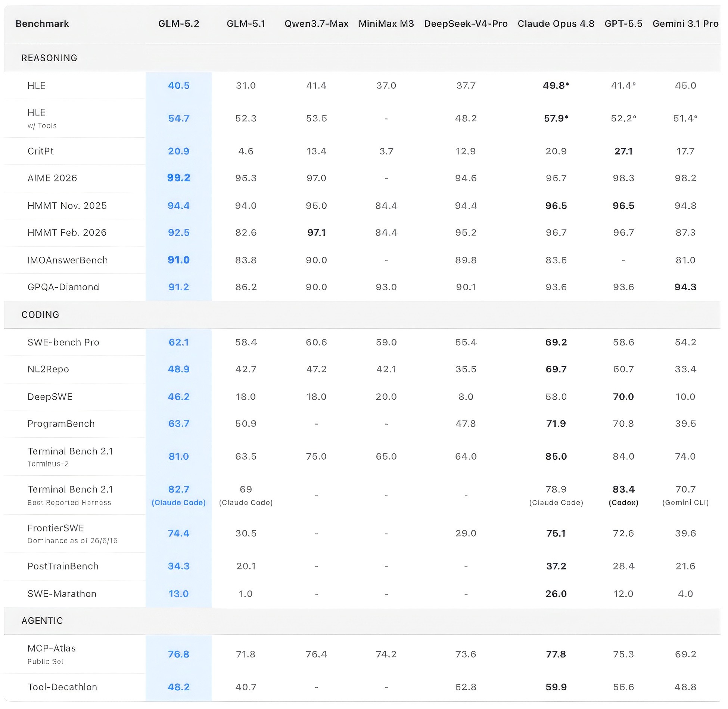Click the "Claude Opus 4.8" column header
728x709 pixels.
pos(556,24)
